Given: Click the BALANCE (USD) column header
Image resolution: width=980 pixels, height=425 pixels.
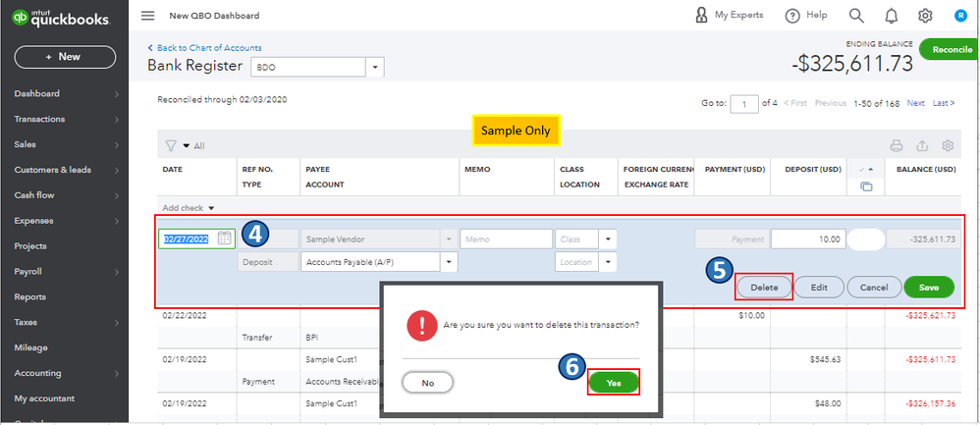Looking at the screenshot, I should pos(926,170).
